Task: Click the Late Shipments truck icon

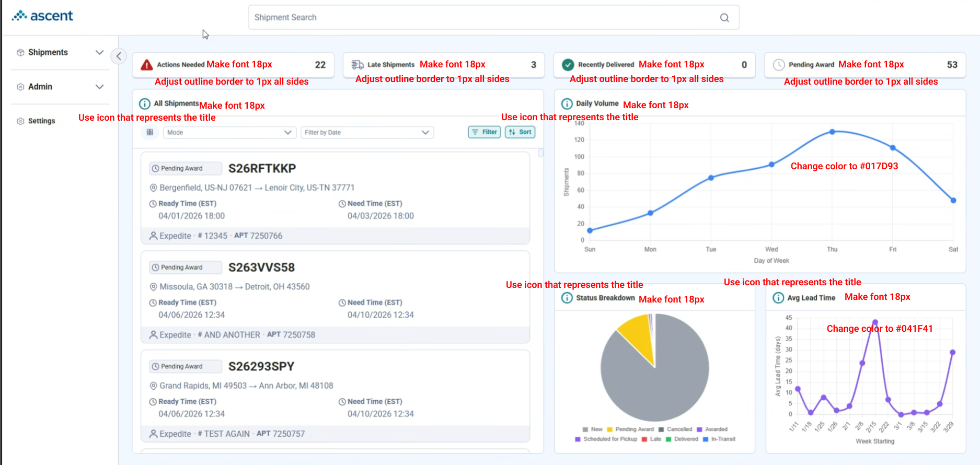Action: [x=358, y=65]
